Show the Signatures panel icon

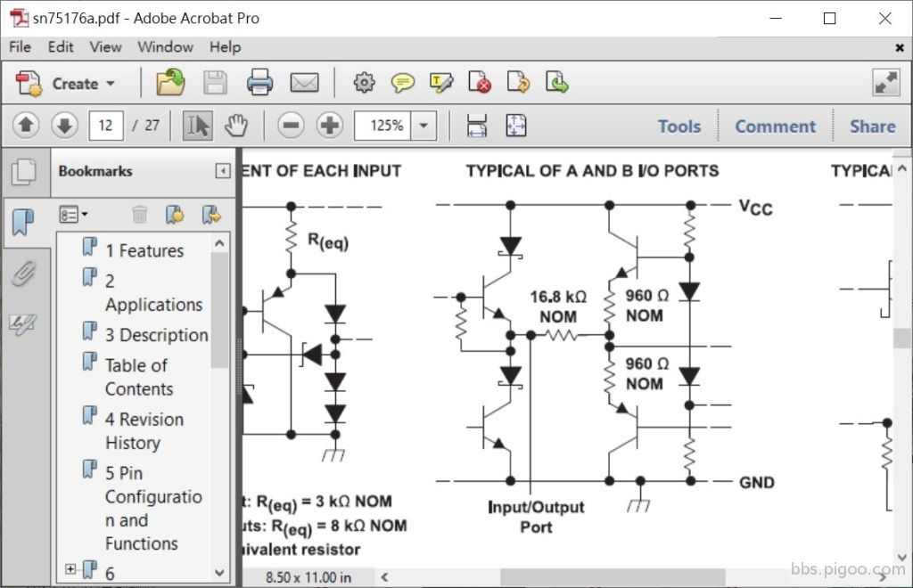pos(23,323)
